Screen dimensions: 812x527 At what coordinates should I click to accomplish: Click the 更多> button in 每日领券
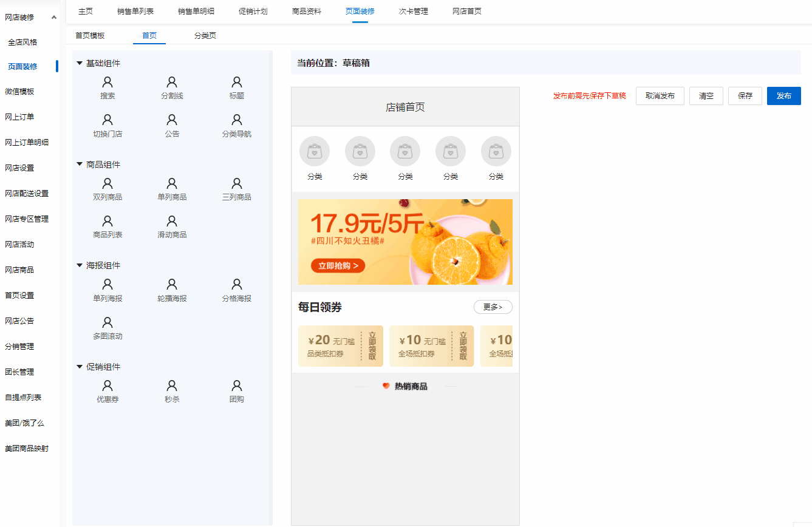coord(493,307)
